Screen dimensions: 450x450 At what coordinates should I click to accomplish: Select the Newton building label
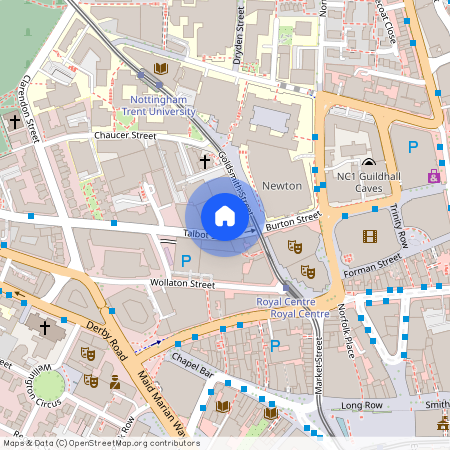pos(282,186)
